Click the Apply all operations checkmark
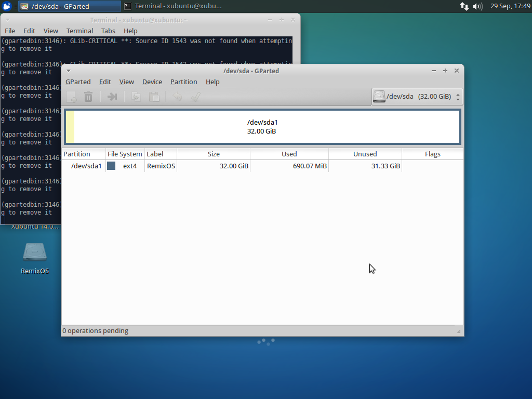Viewport: 532px width, 399px height. tap(195, 97)
